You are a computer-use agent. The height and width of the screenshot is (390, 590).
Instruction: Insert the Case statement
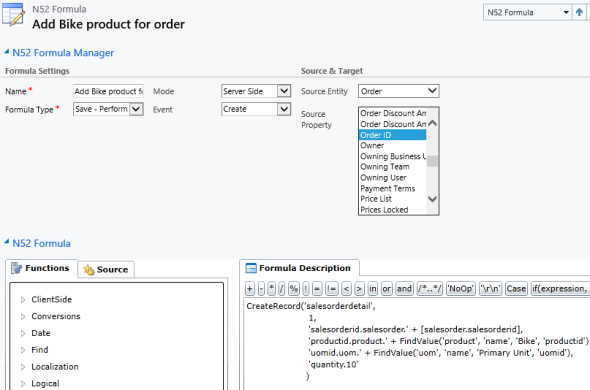click(516, 289)
